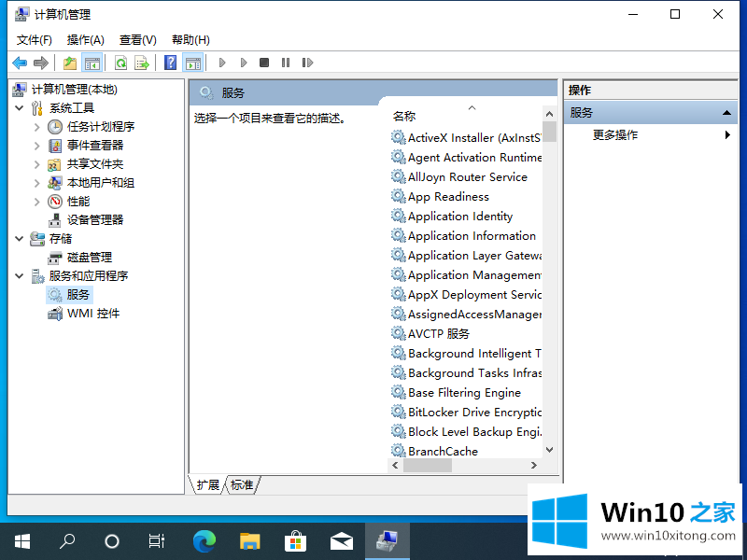This screenshot has width=747, height=560.
Task: Click the Pause Service icon
Action: 286,63
